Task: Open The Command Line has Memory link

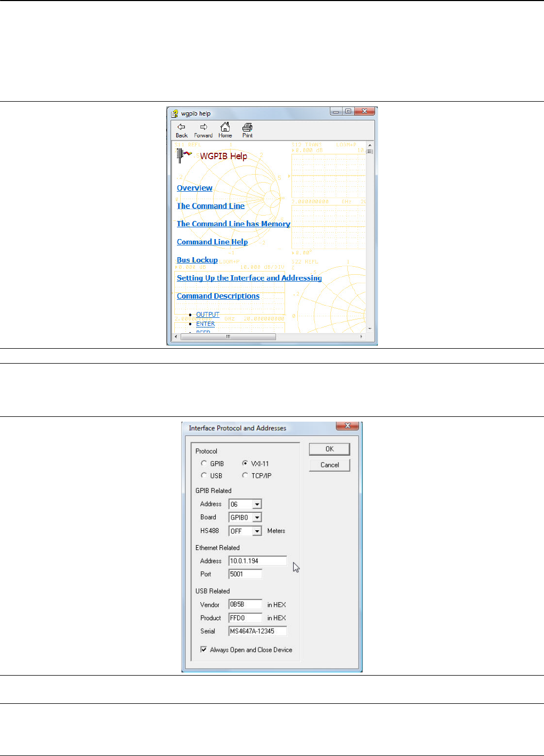Action: pyautogui.click(x=233, y=224)
